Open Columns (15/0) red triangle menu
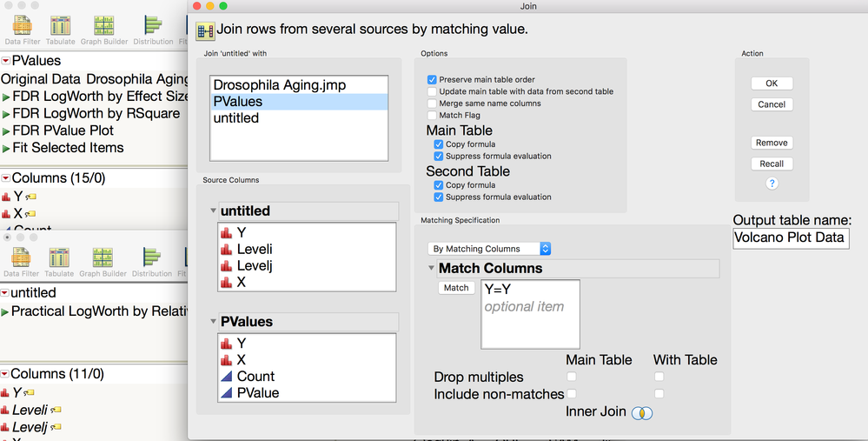The width and height of the screenshot is (868, 441). coord(5,178)
